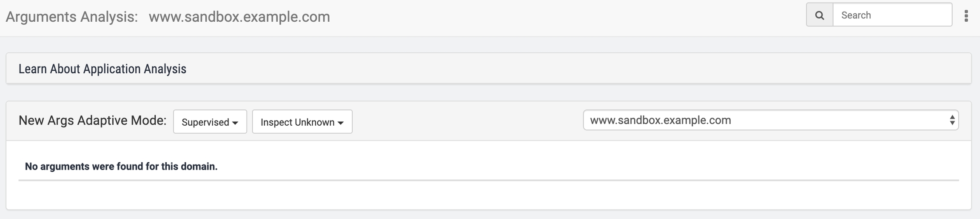Open the www.sandbox.example.com domain selector
The height and width of the screenshot is (219, 980).
click(770, 120)
